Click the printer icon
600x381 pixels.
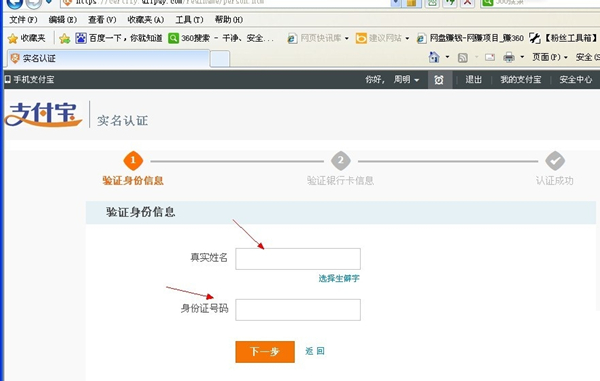point(509,57)
